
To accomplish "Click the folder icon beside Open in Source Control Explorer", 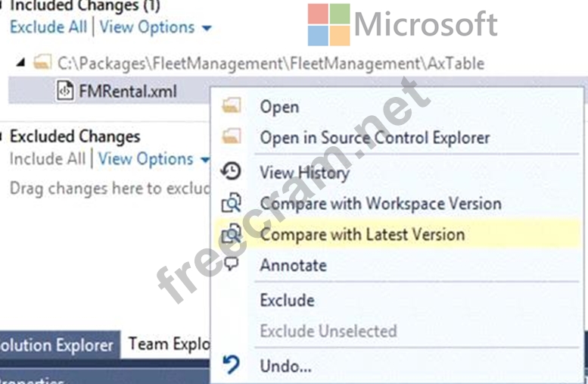I will click(x=231, y=136).
